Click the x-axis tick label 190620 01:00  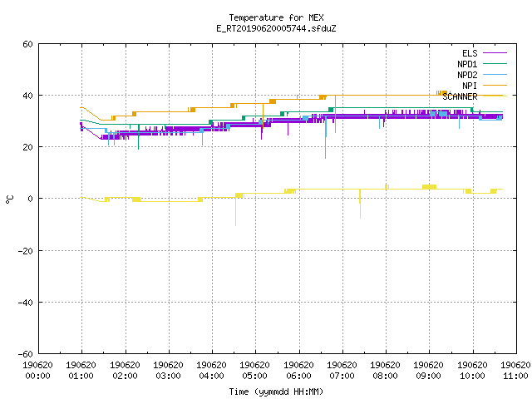click(x=81, y=371)
